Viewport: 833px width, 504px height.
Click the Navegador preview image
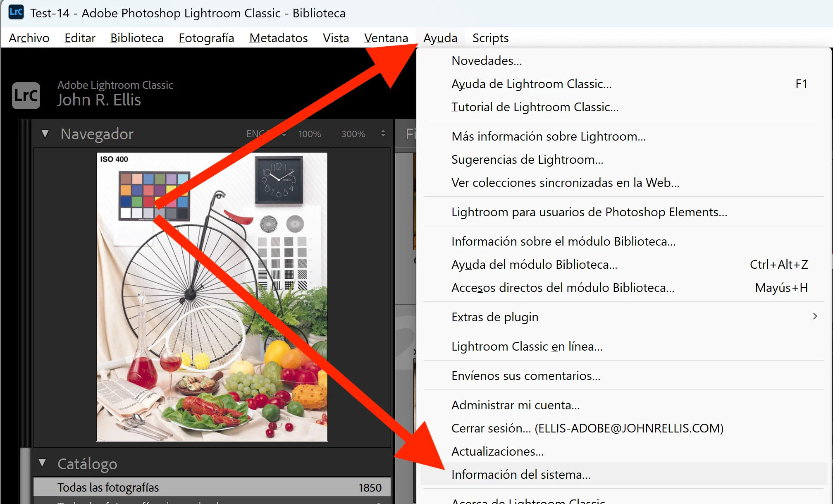212,296
